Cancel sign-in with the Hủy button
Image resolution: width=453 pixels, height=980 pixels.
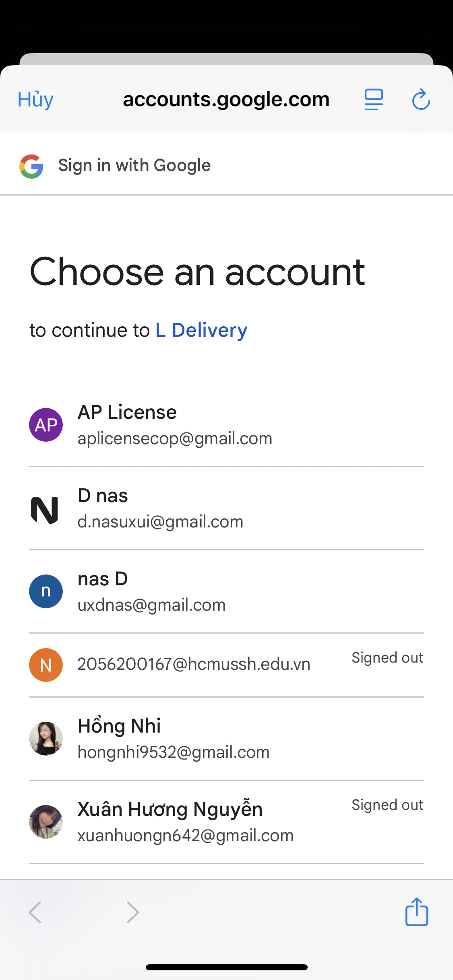click(x=35, y=99)
